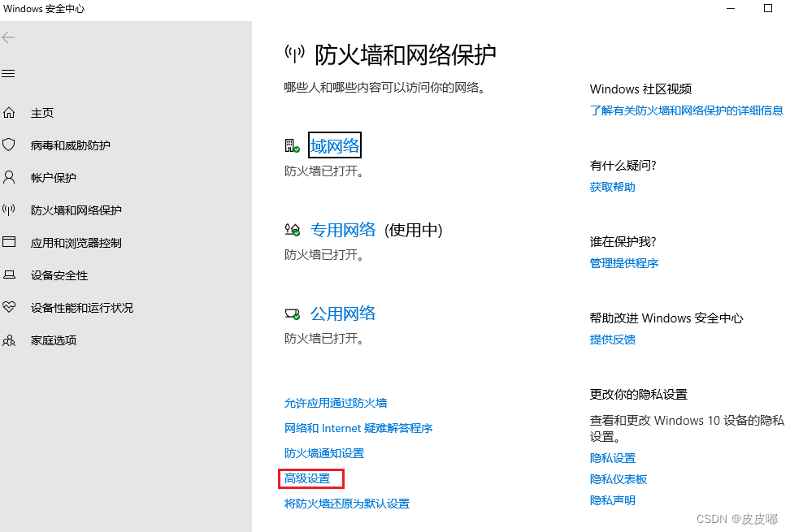Click the window icon for 应用和浏览器控制

9,242
